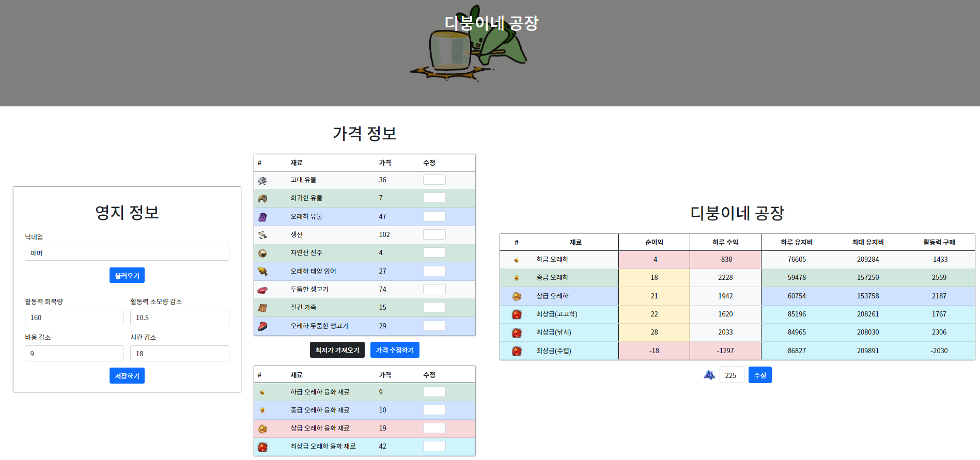Focus the 시간 감소 field

click(180, 353)
